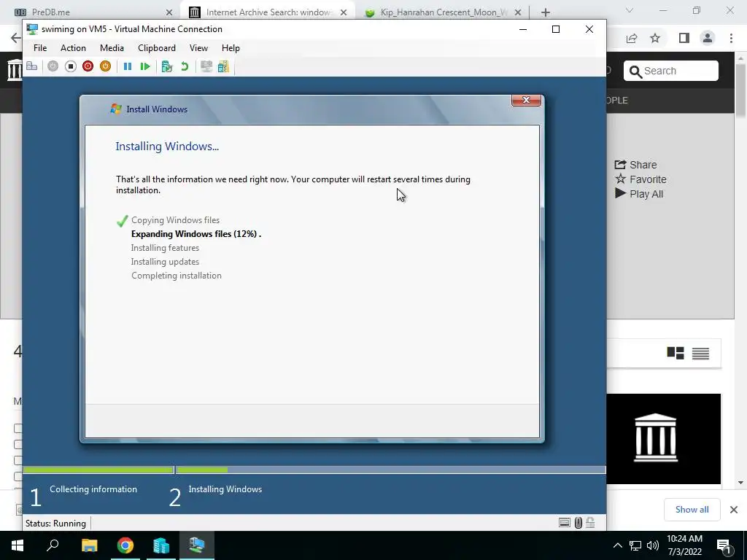This screenshot has width=747, height=560.
Task: Revert VM using green arrow icon
Action: 185,66
